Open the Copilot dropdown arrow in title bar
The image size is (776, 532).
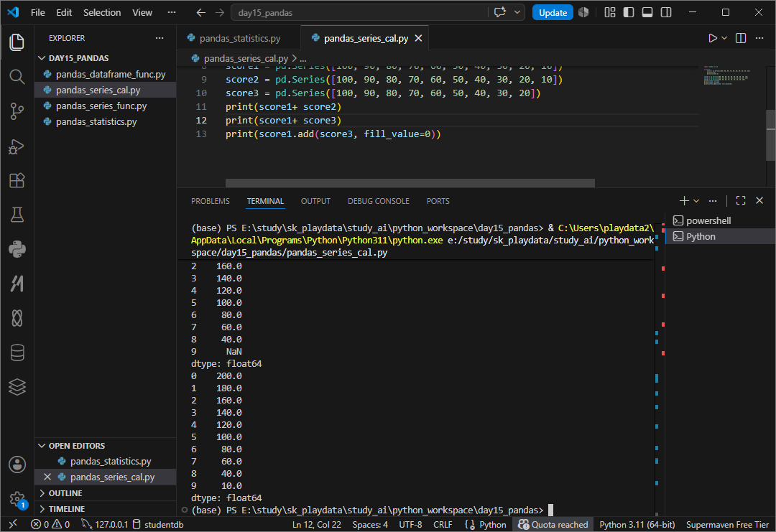[517, 12]
